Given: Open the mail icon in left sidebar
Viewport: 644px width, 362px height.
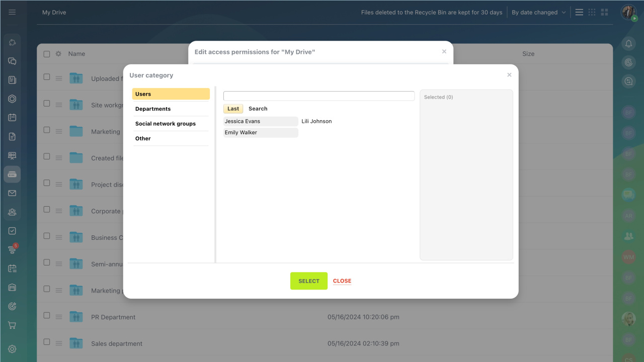Looking at the screenshot, I should [12, 193].
